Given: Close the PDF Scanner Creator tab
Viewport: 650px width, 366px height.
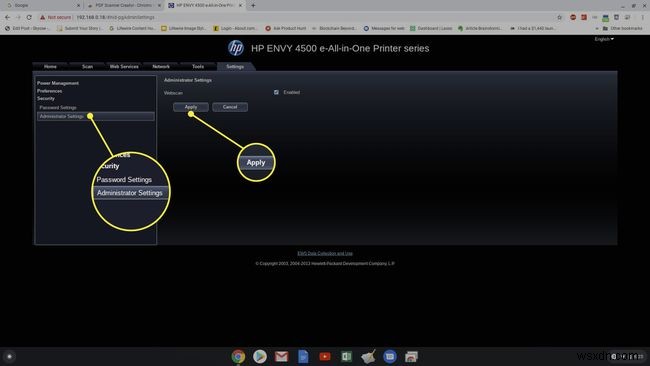Looking at the screenshot, I should point(159,5).
